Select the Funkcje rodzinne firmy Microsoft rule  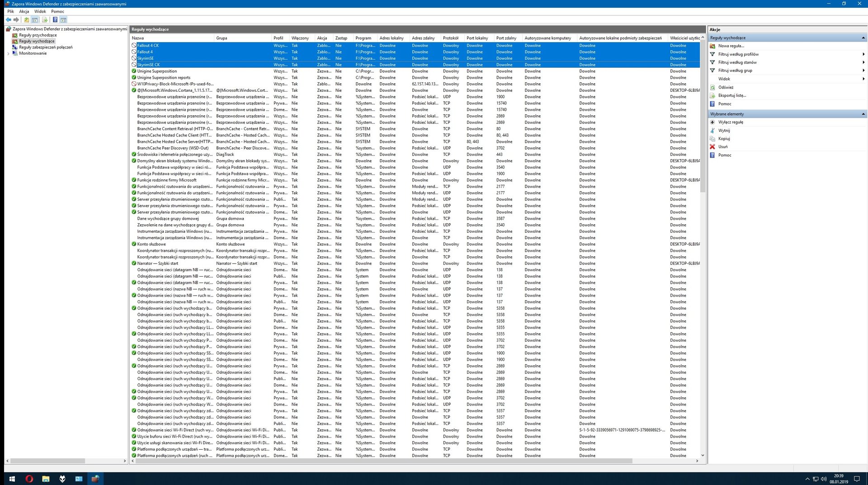point(415,180)
